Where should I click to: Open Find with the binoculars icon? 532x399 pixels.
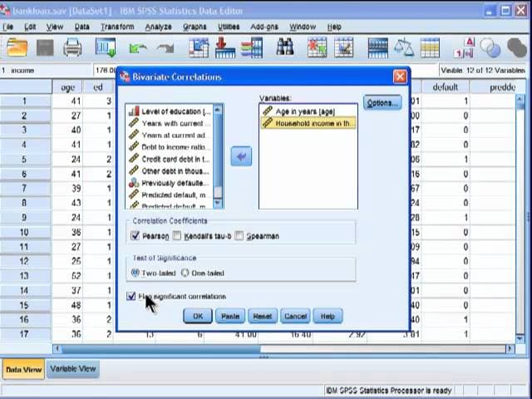tap(285, 47)
